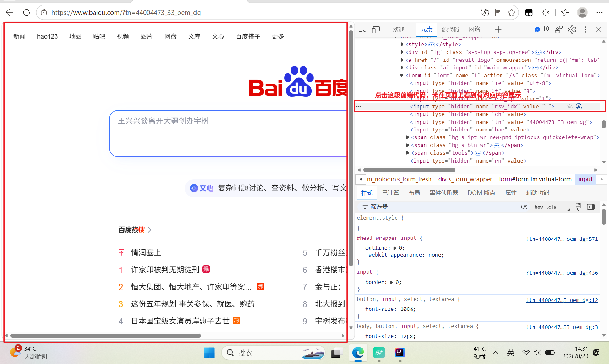Image resolution: width=609 pixels, height=364 pixels.
Task: Expand the span class="bg s_btn_wr" node
Action: click(408, 145)
